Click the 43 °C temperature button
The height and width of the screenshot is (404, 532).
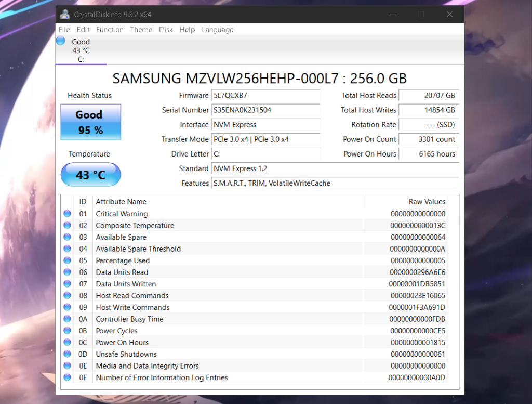point(90,175)
